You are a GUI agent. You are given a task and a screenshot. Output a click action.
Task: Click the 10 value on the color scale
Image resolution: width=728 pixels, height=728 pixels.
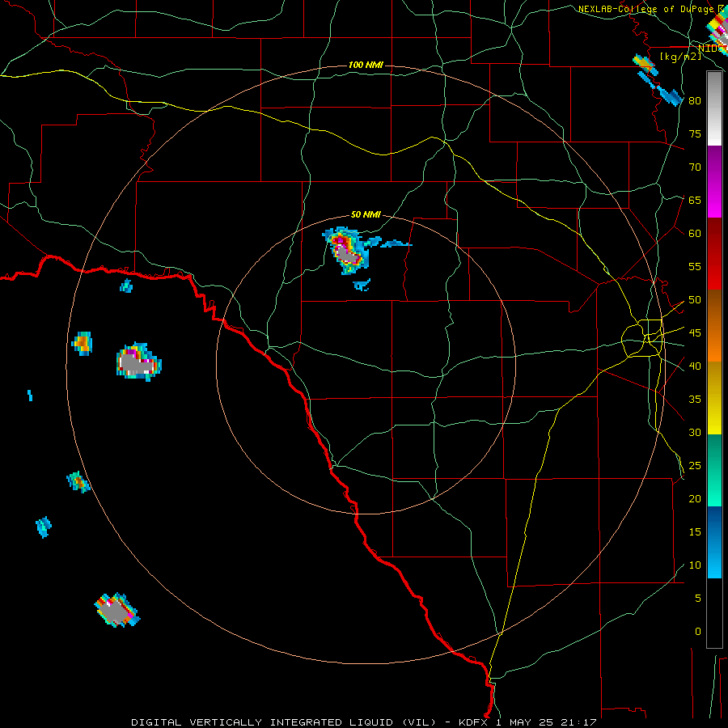695,565
